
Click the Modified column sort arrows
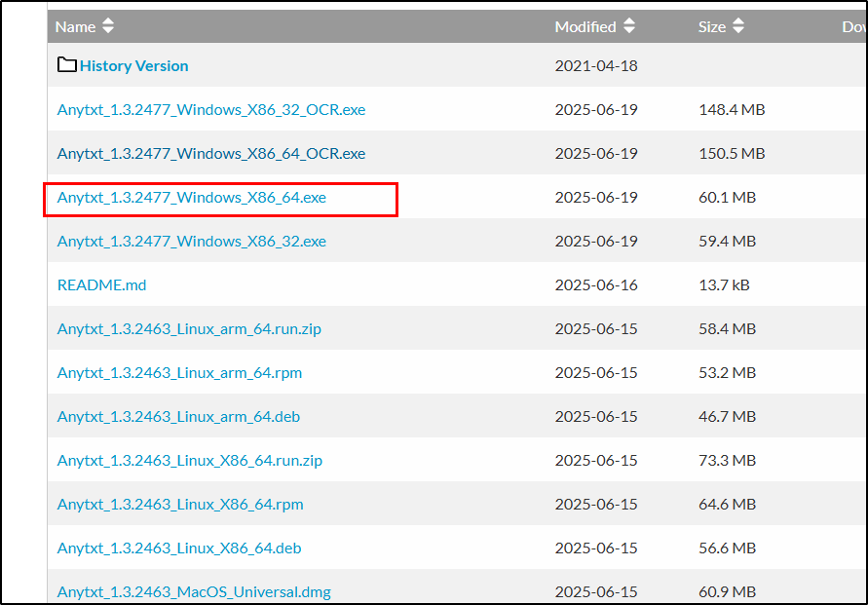[629, 26]
